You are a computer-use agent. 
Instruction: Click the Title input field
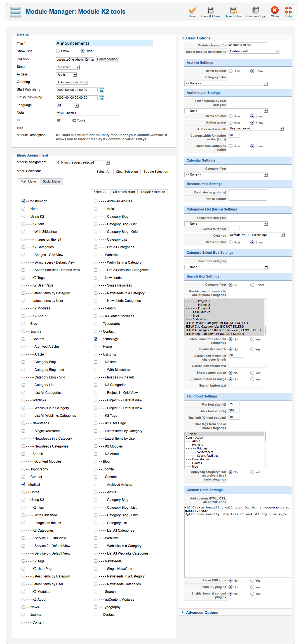pos(104,43)
